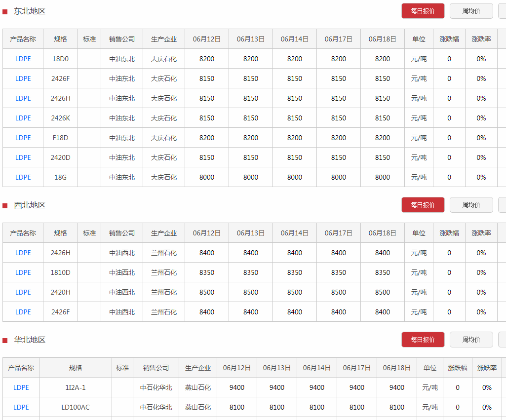Select 每日报价 tab in 华北地区 section
Viewport: 506px width, 420px height.
423,340
